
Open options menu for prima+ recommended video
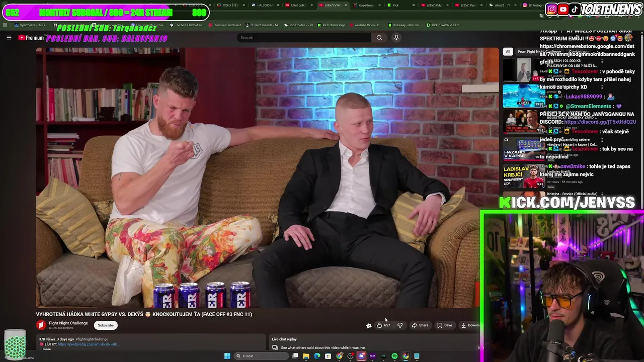(602, 87)
